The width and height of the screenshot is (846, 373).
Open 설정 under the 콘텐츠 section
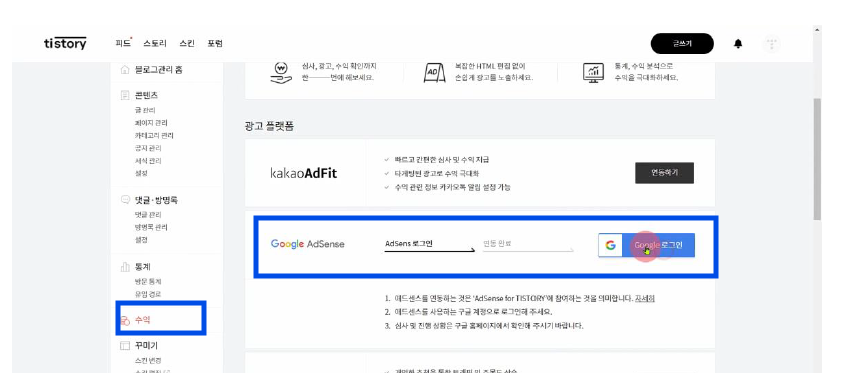(141, 173)
